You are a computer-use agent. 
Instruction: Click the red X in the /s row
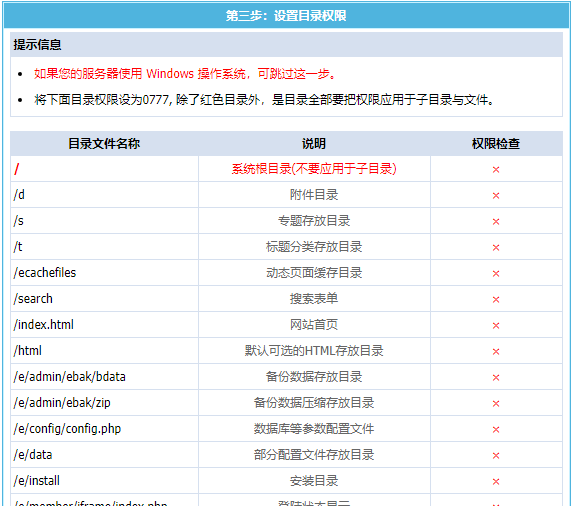pos(496,222)
